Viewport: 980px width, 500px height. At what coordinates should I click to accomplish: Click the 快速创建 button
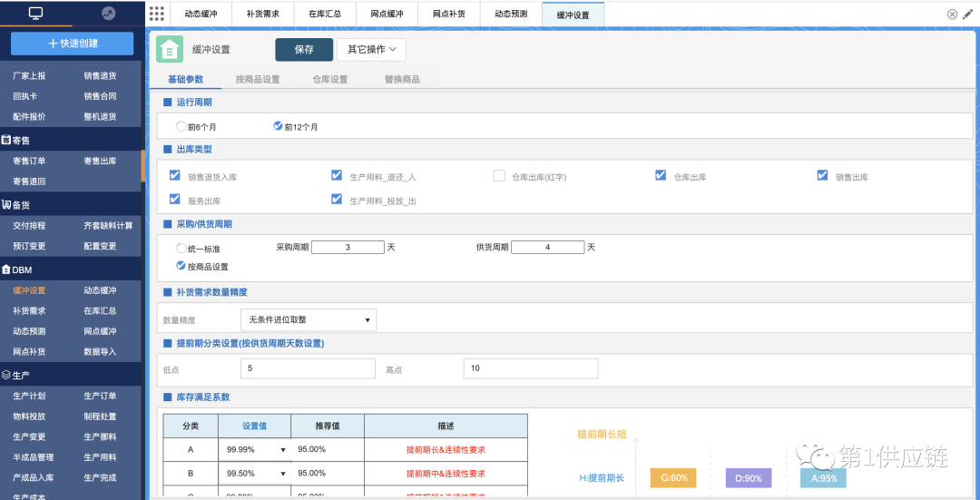[72, 44]
